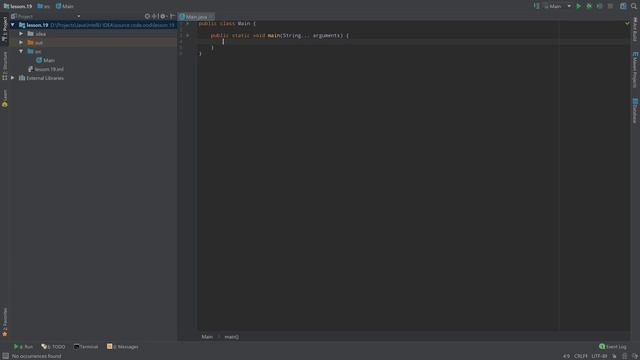Open the Main run configuration dropdown

(x=557, y=6)
